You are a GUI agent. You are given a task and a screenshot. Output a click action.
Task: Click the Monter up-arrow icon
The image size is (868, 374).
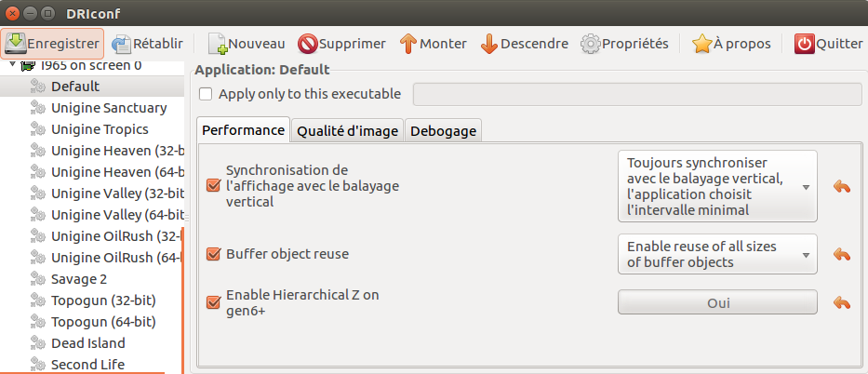[407, 44]
